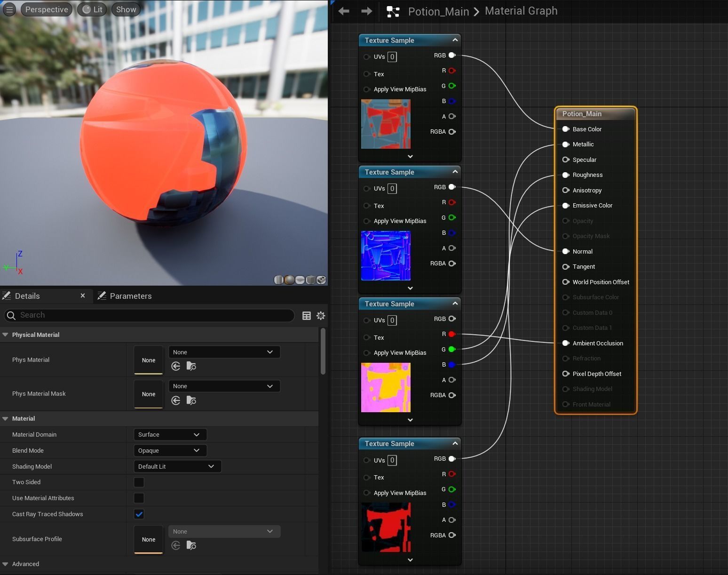Click Potion_Main in the breadcrumb
Viewport: 728px width, 575px height.
(438, 11)
